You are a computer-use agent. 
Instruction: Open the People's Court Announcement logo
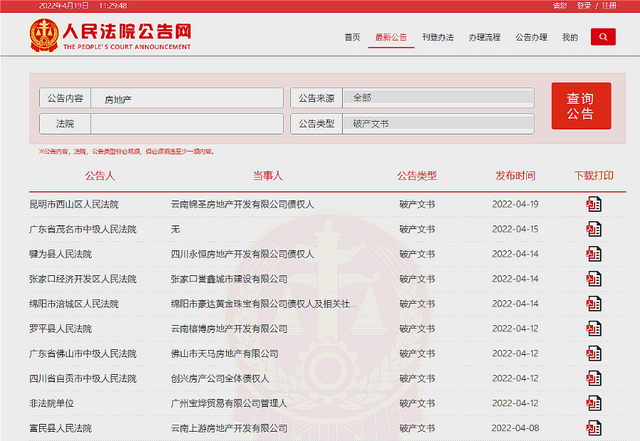tap(110, 36)
